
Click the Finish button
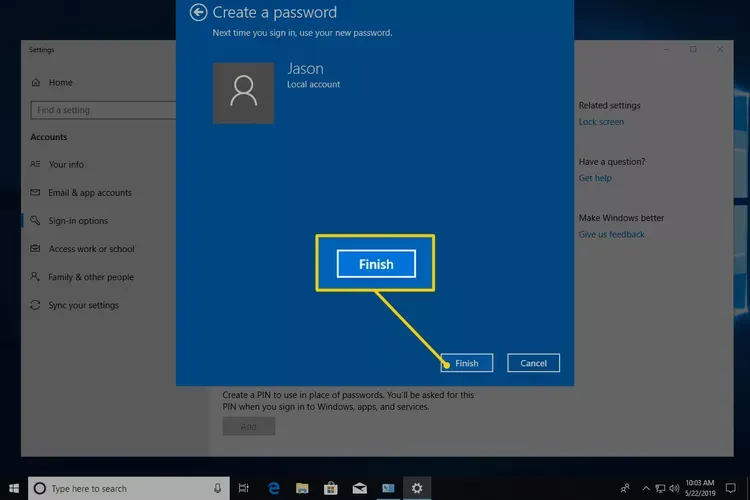click(x=467, y=363)
